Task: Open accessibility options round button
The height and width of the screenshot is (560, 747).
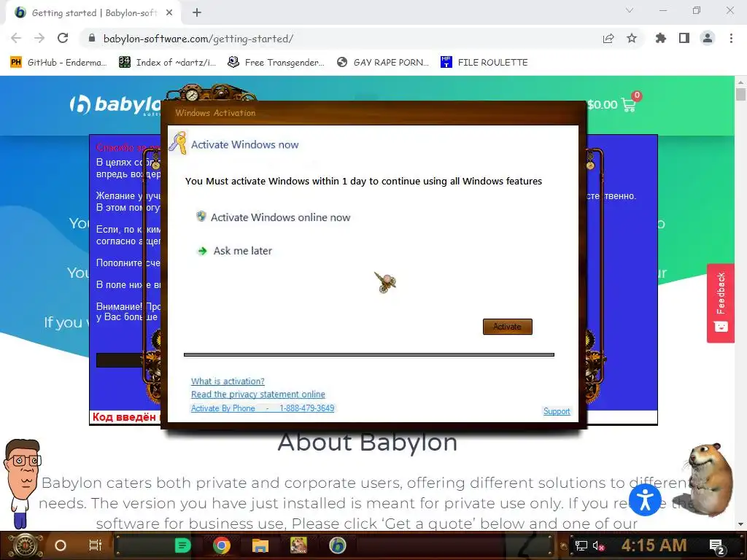Action: click(645, 499)
